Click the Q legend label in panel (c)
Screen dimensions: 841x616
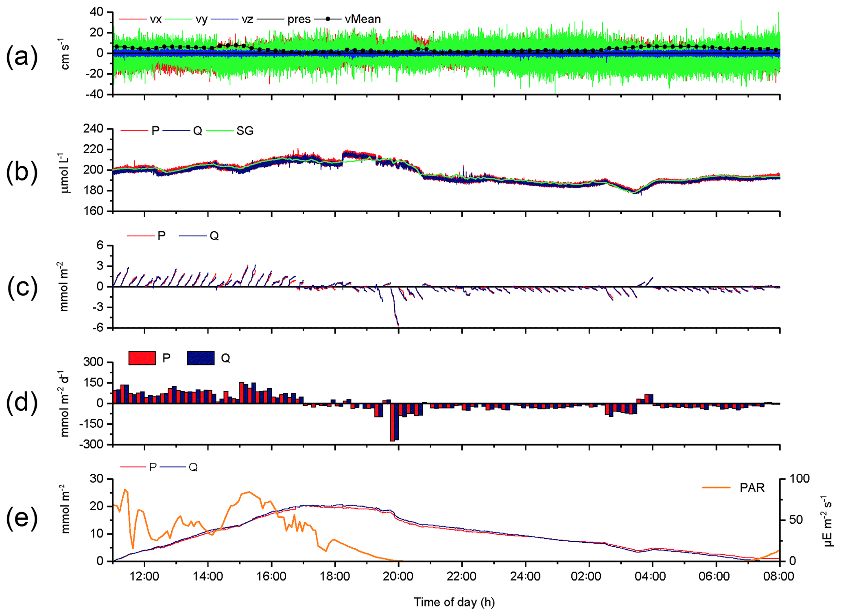click(214, 236)
